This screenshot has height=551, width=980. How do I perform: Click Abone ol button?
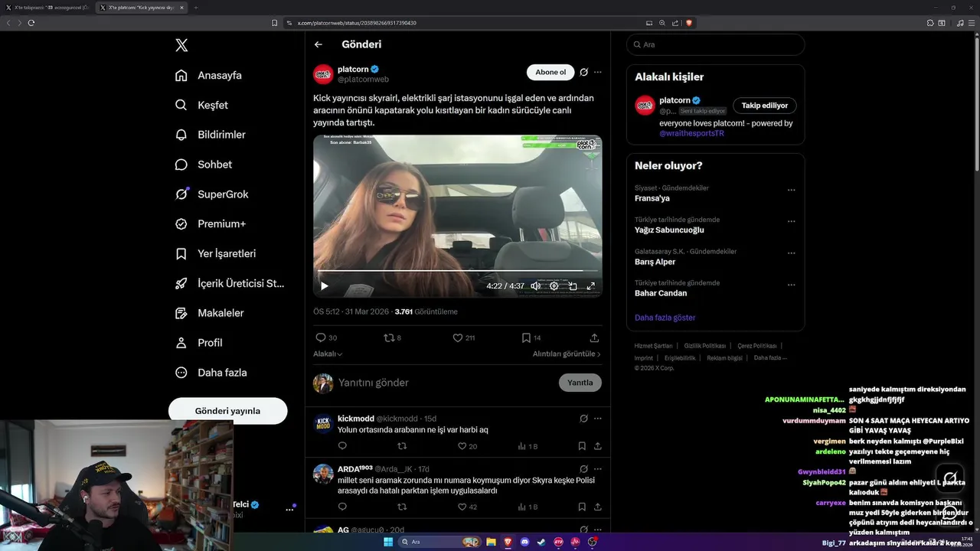[x=550, y=72]
